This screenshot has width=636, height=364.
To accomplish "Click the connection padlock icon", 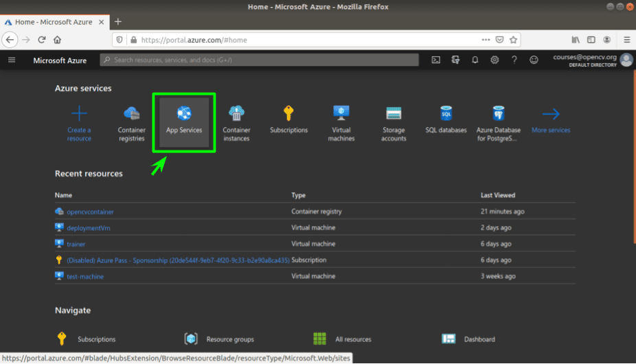I will 133,40.
